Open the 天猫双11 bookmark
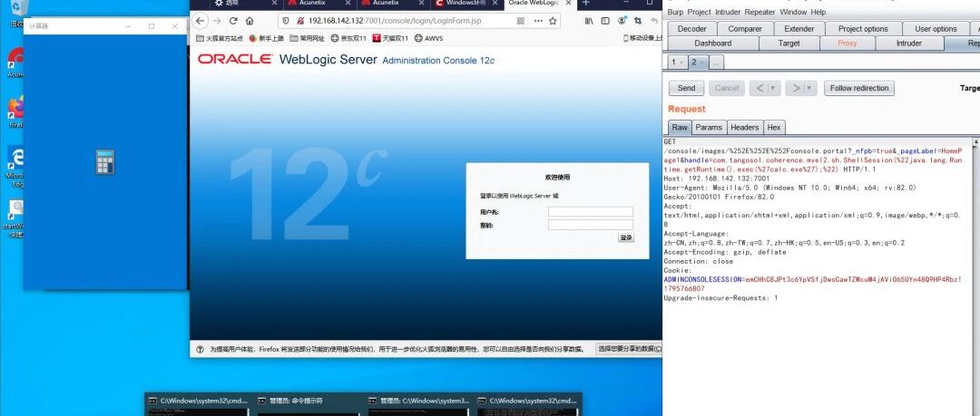980x416 pixels. pyautogui.click(x=390, y=38)
